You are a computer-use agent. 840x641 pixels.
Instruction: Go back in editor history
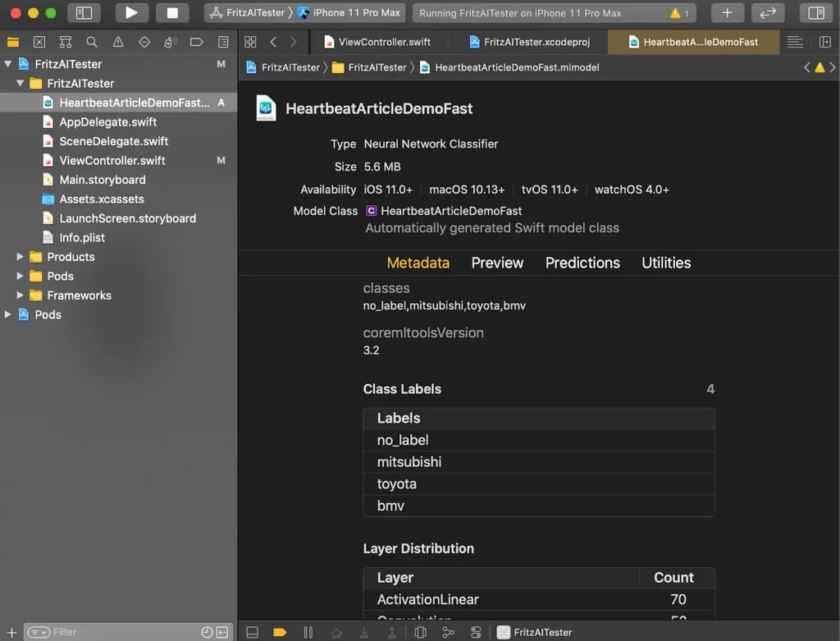pos(273,42)
